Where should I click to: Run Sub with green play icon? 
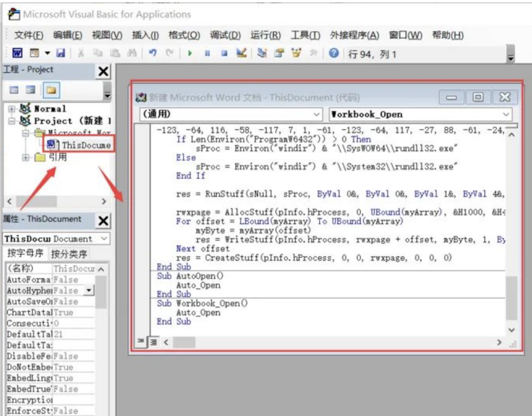[190, 53]
